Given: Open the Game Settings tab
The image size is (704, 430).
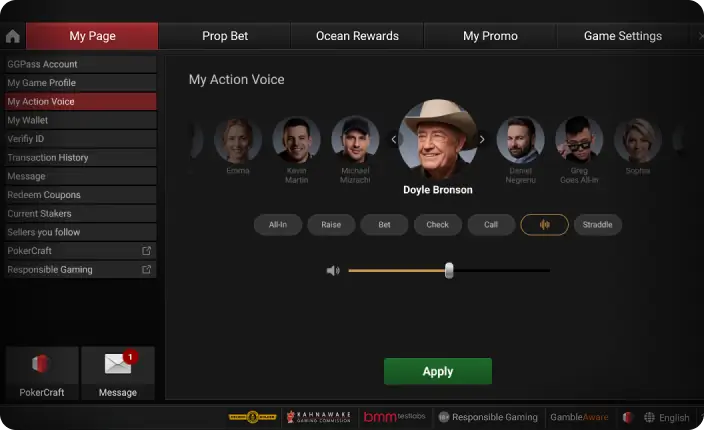Looking at the screenshot, I should 623,36.
